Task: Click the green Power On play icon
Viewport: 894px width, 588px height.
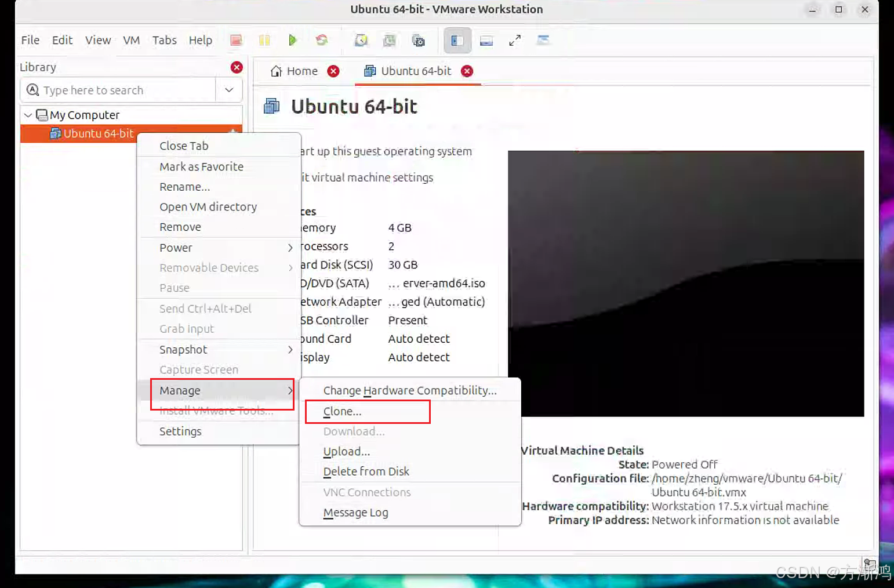Action: (x=293, y=40)
